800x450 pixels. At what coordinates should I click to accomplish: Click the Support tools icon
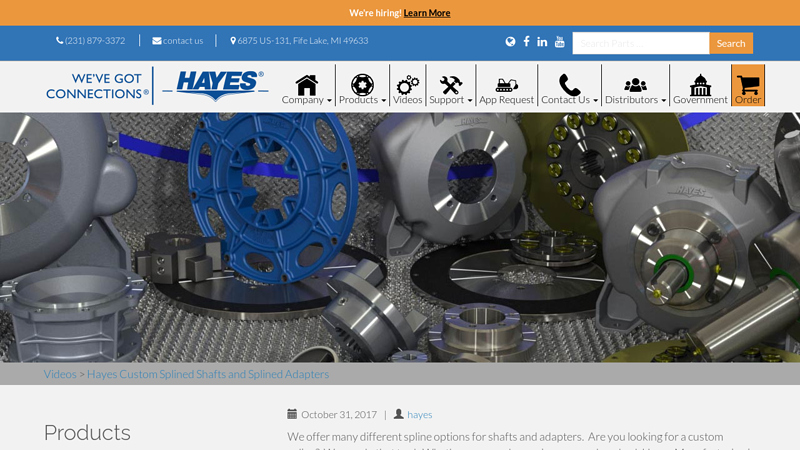click(451, 85)
